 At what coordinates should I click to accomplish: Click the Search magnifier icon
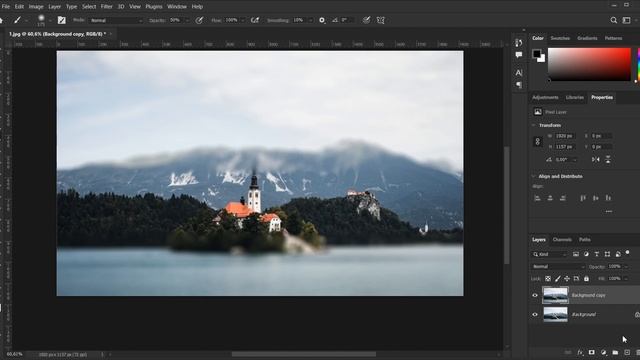coord(613,20)
